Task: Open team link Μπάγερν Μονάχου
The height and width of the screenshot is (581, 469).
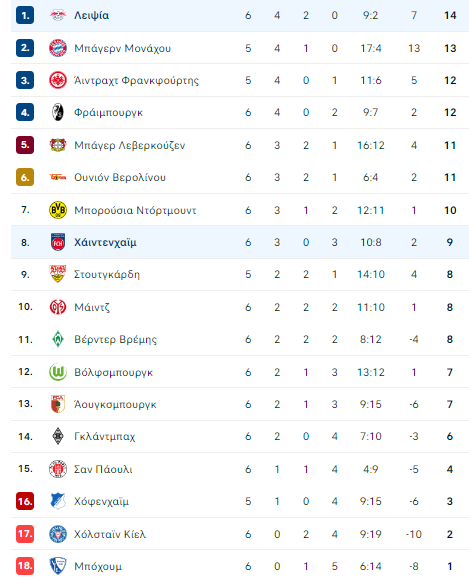Action: tap(123, 48)
